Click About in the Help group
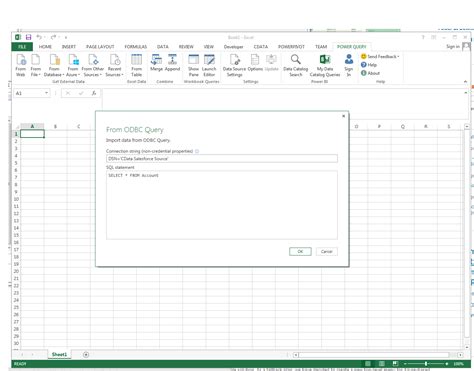The width and height of the screenshot is (474, 371). tap(370, 73)
